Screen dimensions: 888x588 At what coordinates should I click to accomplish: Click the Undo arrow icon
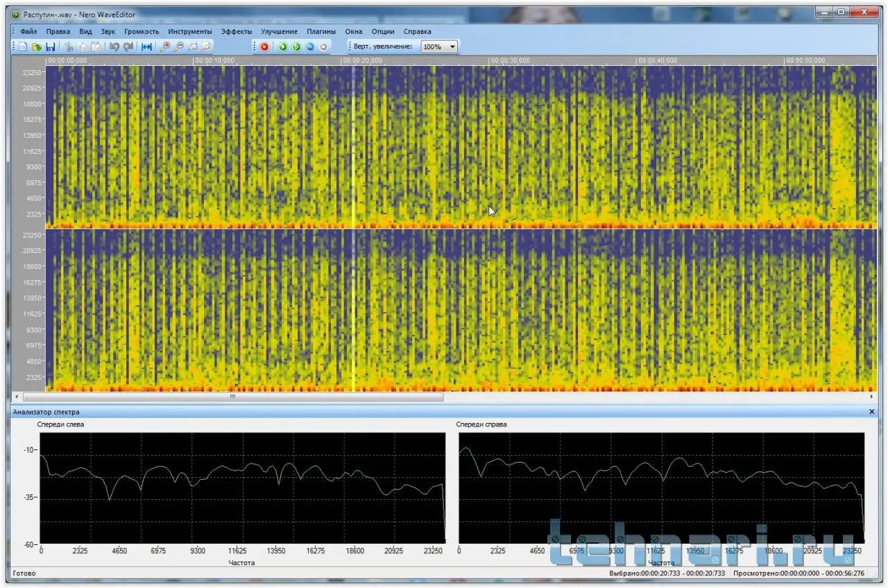coord(114,46)
